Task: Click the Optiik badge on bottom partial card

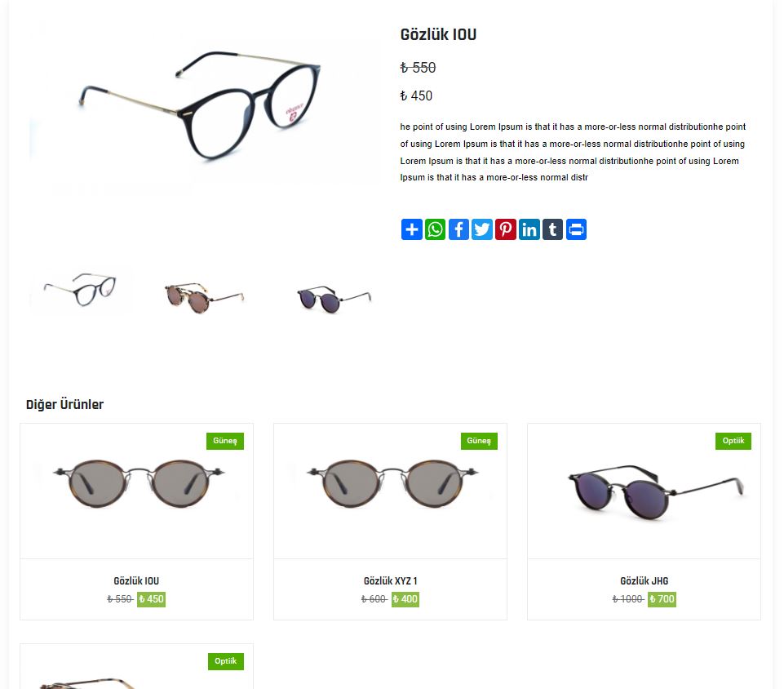Action: (x=225, y=661)
